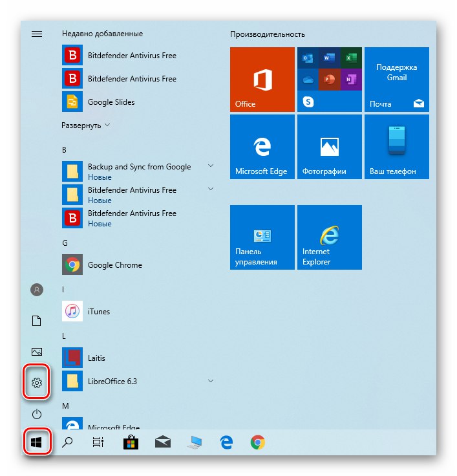This screenshot has width=457, height=476.
Task: Expand Backup and Sync from Google folder chevron
Action: click(x=211, y=166)
